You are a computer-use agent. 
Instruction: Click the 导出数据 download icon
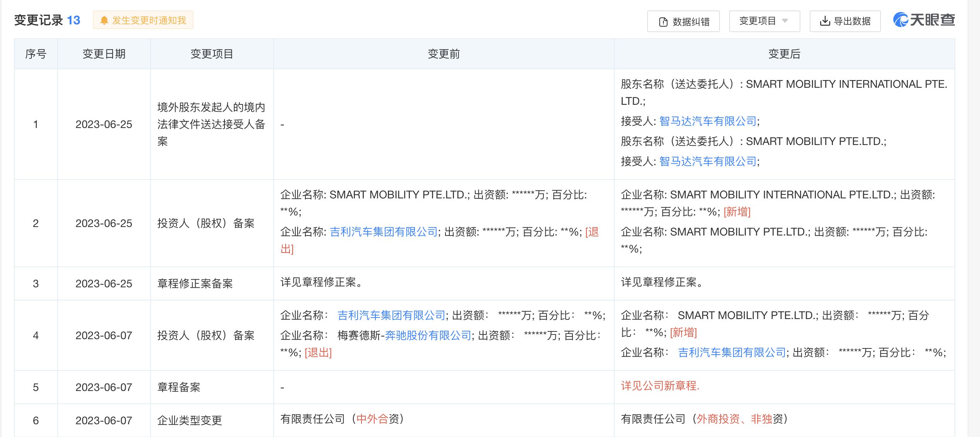(825, 21)
